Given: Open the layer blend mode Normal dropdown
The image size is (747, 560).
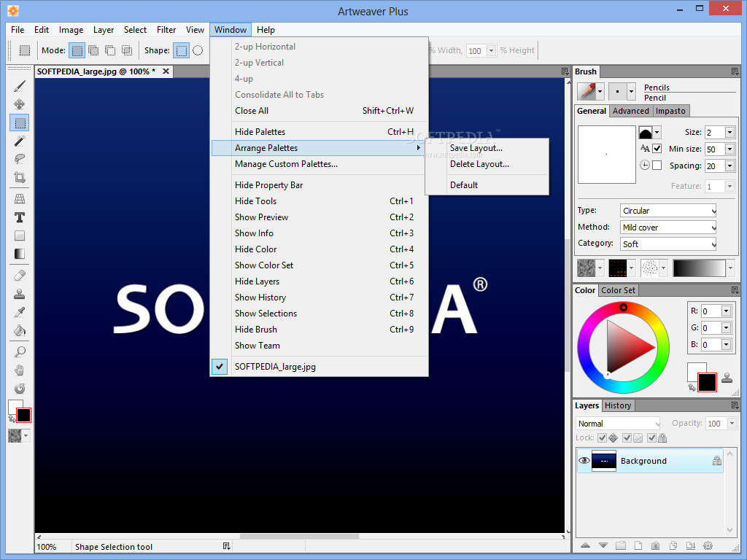Looking at the screenshot, I should pyautogui.click(x=619, y=424).
